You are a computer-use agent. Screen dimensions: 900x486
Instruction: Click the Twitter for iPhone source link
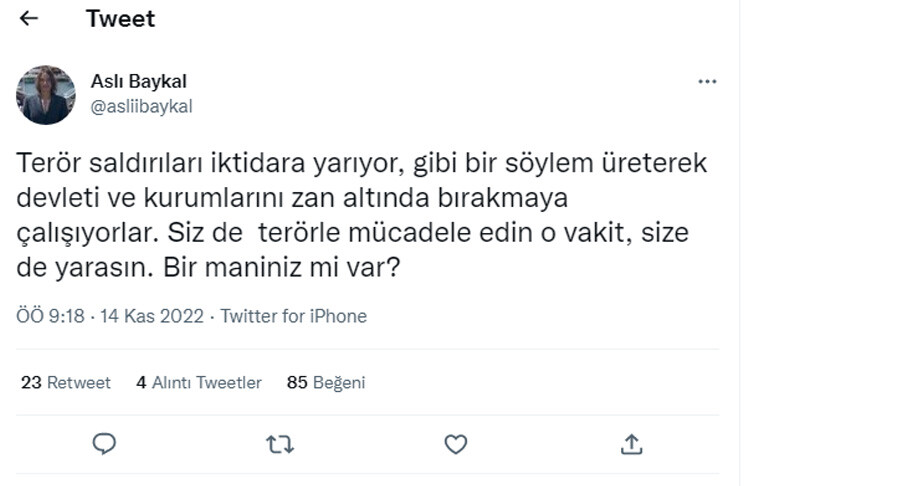coord(294,316)
